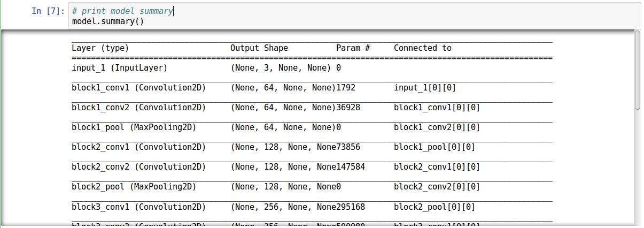Image resolution: width=644 pixels, height=228 pixels.
Task: Click the output area scrollbar thumb
Action: [x=637, y=70]
